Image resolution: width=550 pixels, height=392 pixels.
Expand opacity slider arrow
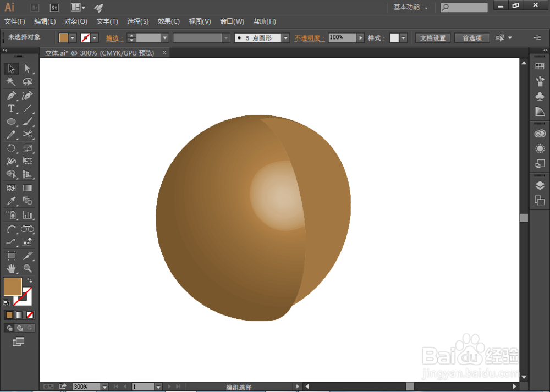360,37
